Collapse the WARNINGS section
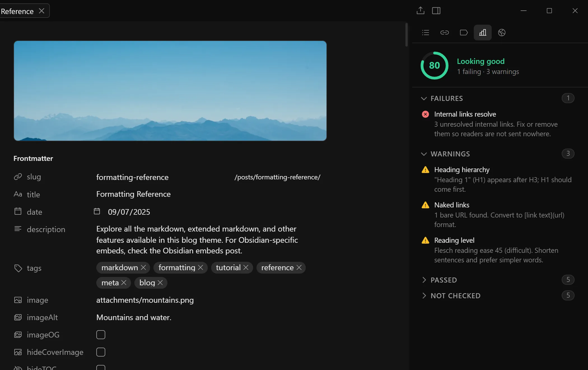Image resolution: width=588 pixels, height=370 pixels. click(424, 154)
